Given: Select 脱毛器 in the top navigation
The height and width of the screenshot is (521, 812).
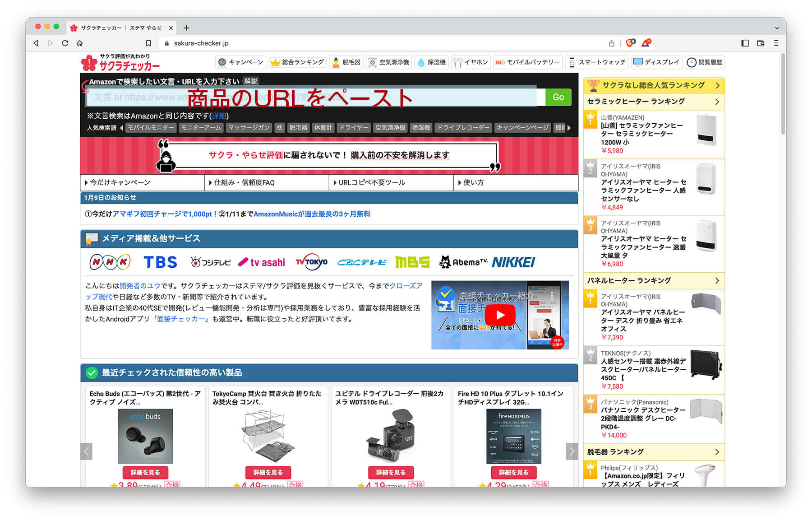Looking at the screenshot, I should [x=346, y=62].
